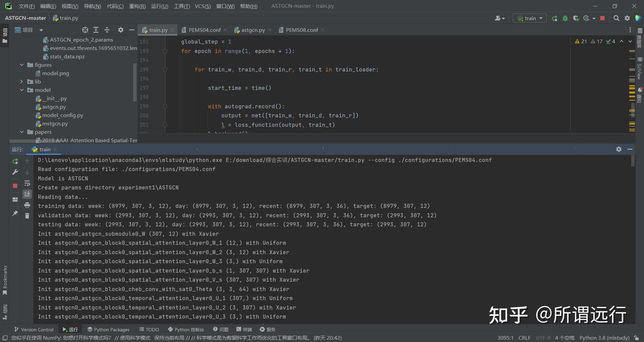Screen dimensions: 644x342
Task: Collapse the figures folder
Action: click(x=22, y=65)
